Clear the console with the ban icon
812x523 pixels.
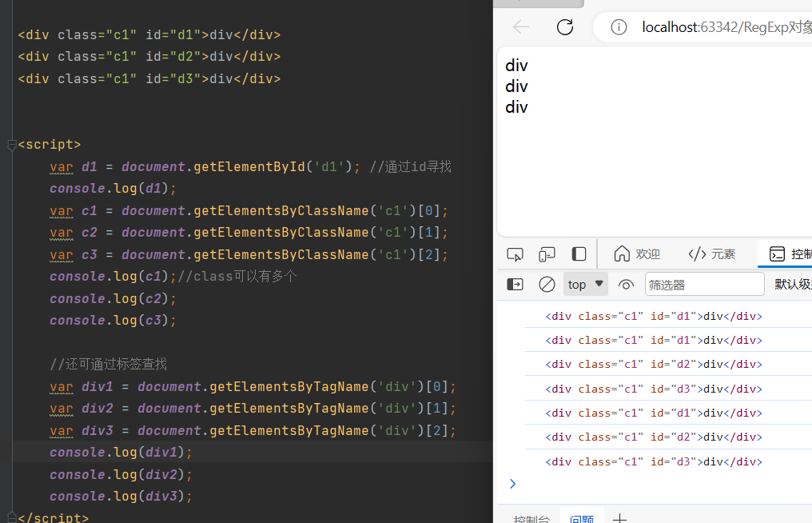click(x=547, y=285)
